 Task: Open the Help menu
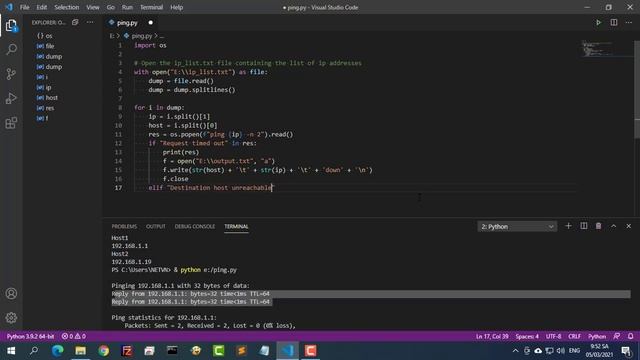coord(176,7)
